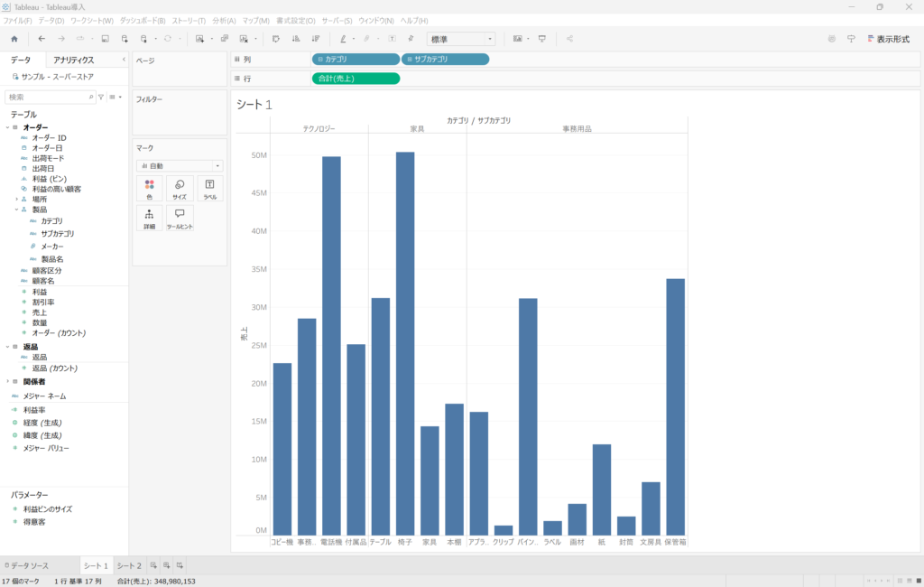924x587 pixels.
Task: Sort bars ascending with toolbar icon
Action: [x=295, y=39]
